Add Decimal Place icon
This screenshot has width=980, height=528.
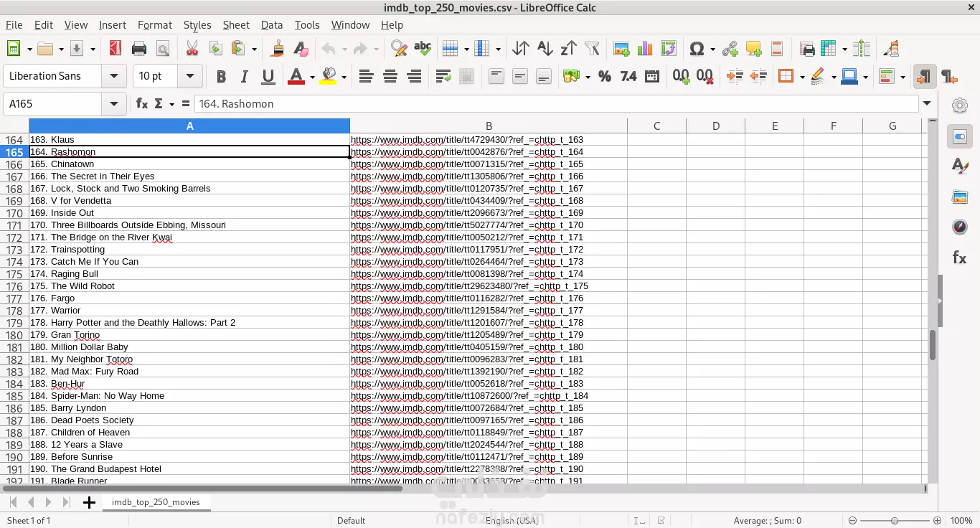point(682,76)
